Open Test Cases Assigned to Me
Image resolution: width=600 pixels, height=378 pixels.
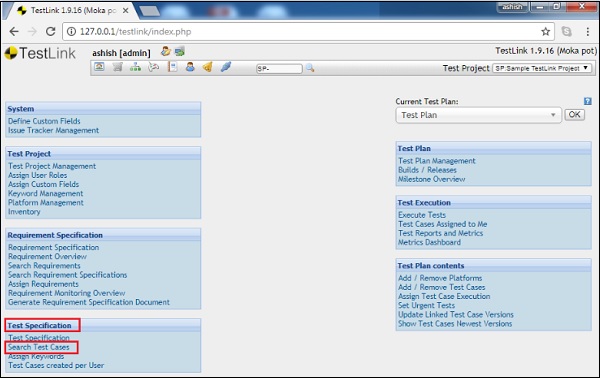(443, 224)
